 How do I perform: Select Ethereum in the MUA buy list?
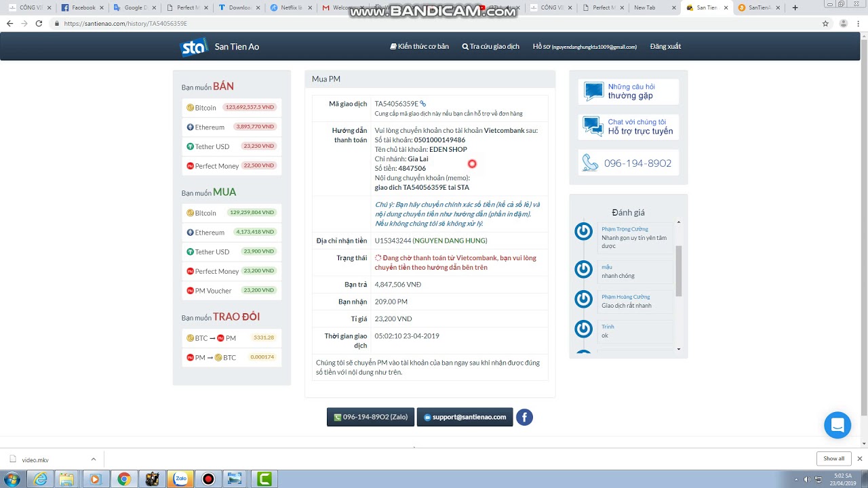coord(231,232)
